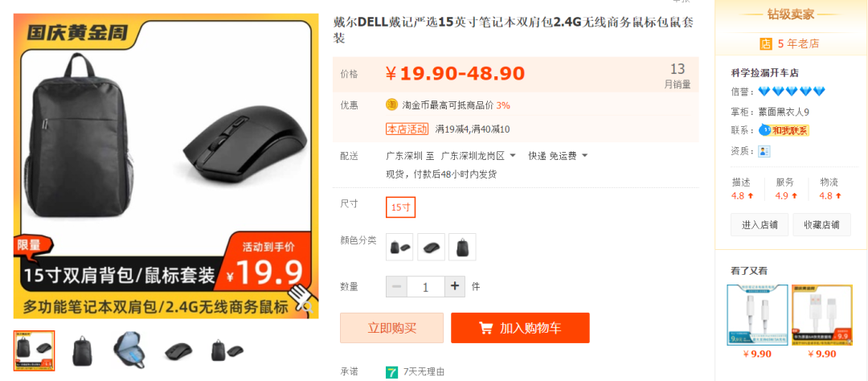
Task: Click the 加入购物车 button
Action: pyautogui.click(x=520, y=328)
